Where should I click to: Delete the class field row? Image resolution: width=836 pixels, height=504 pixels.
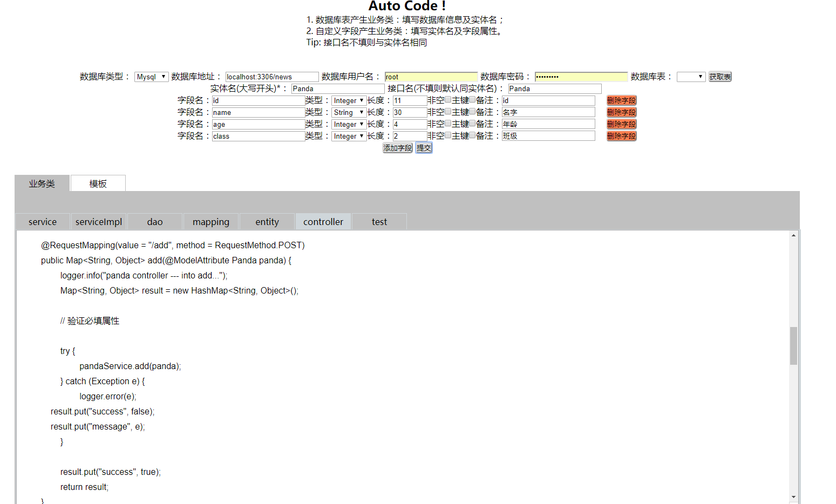622,136
